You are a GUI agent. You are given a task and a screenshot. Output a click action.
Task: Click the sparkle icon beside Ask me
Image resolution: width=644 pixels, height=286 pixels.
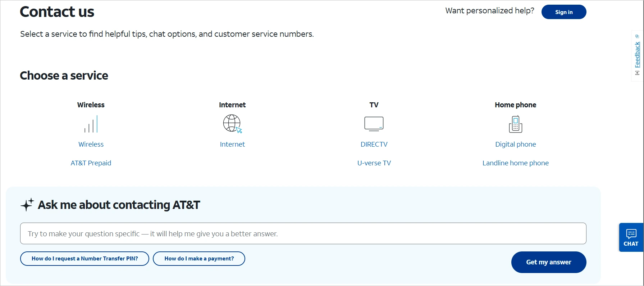[x=27, y=205]
